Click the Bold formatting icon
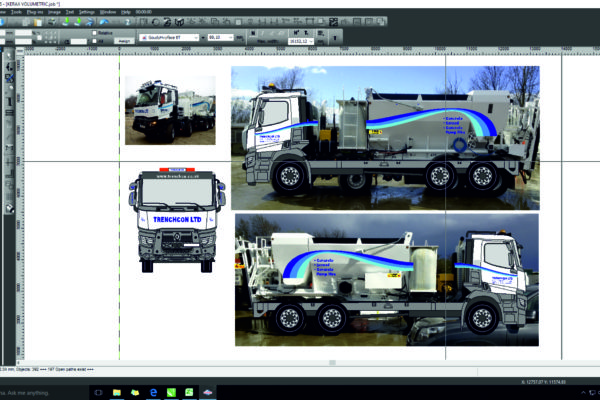The height and width of the screenshot is (400, 600). [x=253, y=33]
